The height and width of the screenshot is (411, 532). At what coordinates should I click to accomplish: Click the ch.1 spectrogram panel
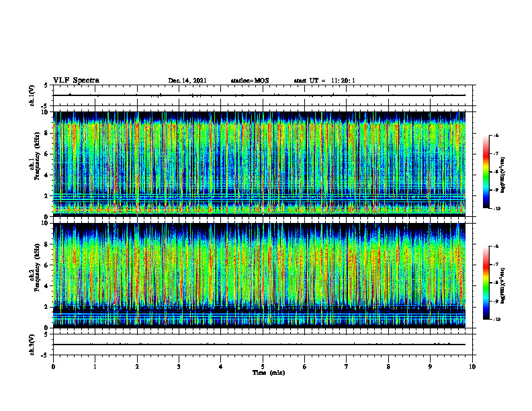click(259, 164)
